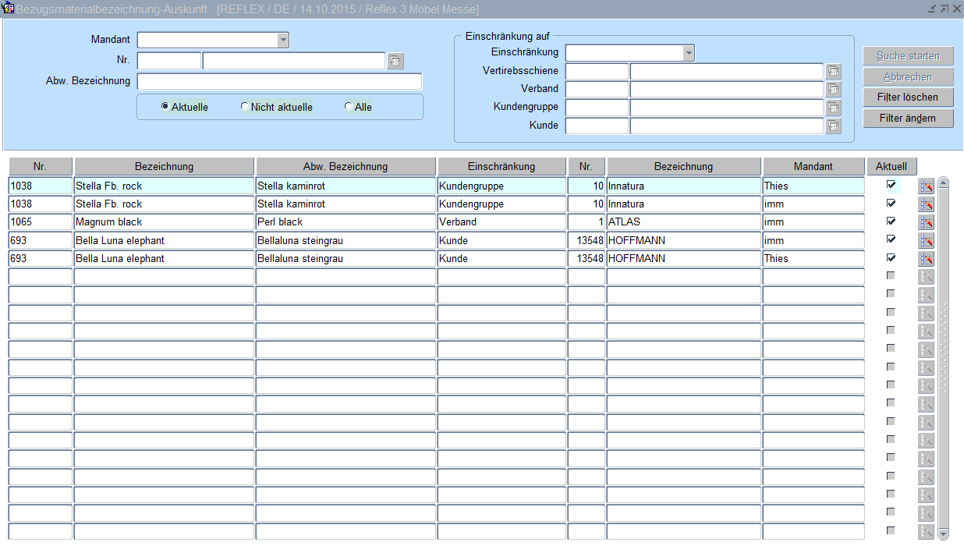964x560 pixels.
Task: Click Kundengruppe lookup list icon
Action: (x=833, y=108)
